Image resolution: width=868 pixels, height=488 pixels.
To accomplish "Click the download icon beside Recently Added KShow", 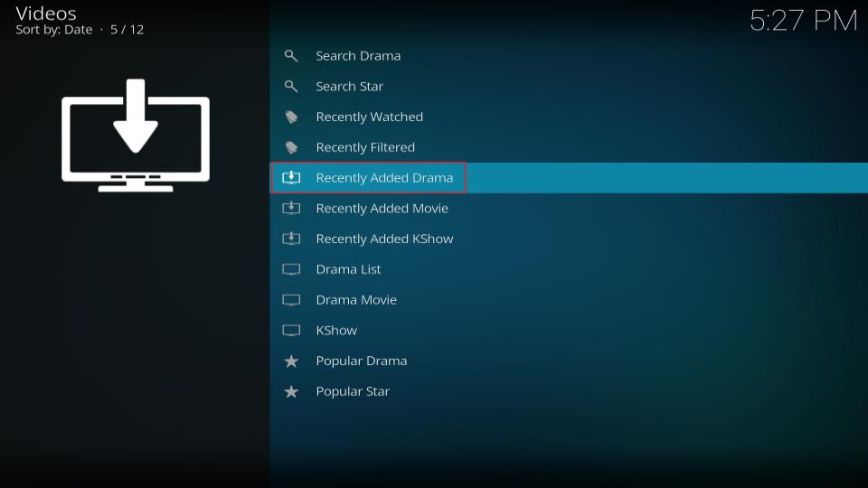I will (x=291, y=239).
